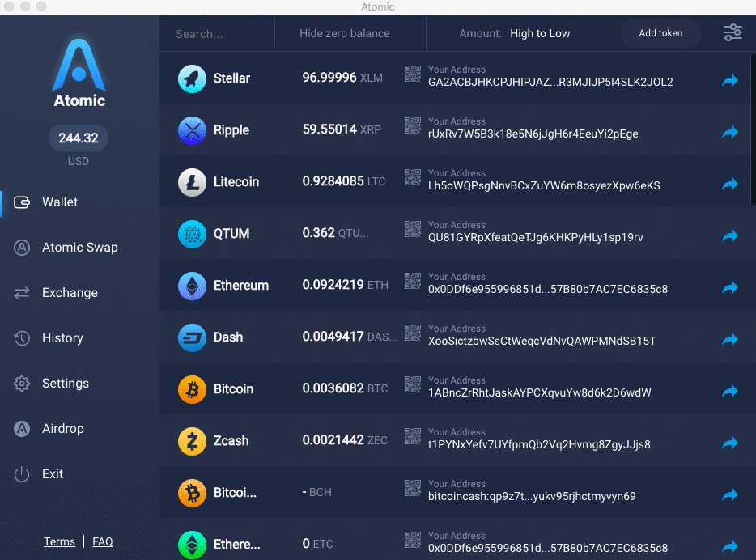Click the Add token button
Screen dimensions: 756x560
tap(660, 33)
